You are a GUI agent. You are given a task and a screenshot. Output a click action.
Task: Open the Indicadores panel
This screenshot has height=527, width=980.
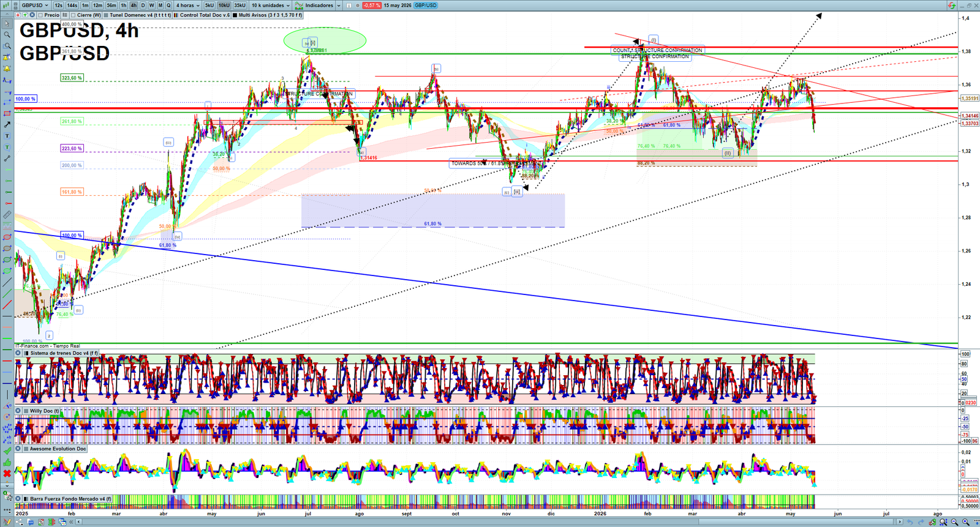[314, 6]
